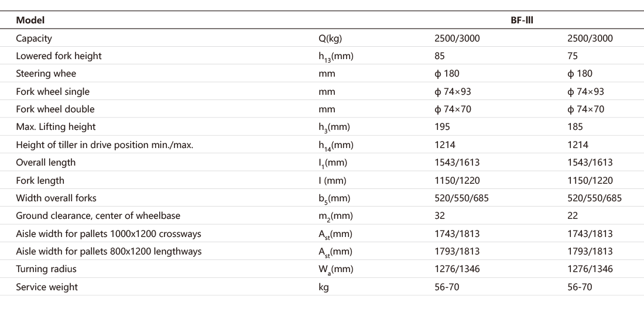This screenshot has height=330, width=644.
Task: Select the Fork wheel single label
Action: point(53,91)
